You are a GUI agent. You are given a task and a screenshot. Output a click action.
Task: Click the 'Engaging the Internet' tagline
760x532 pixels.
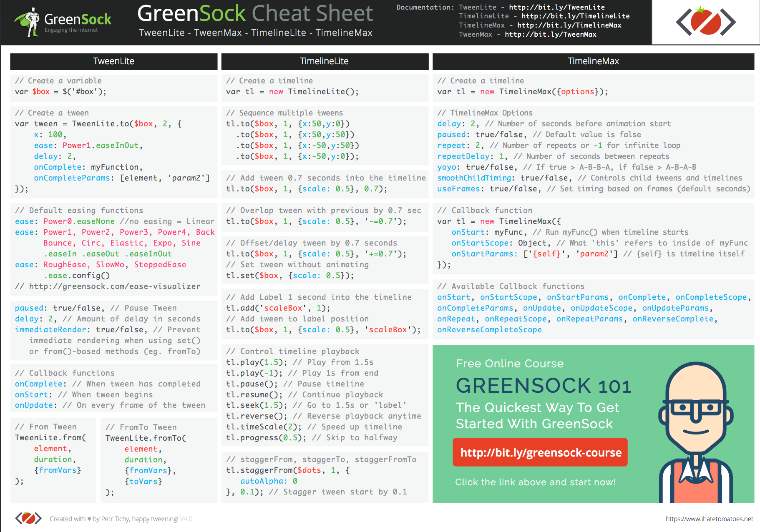[71, 30]
